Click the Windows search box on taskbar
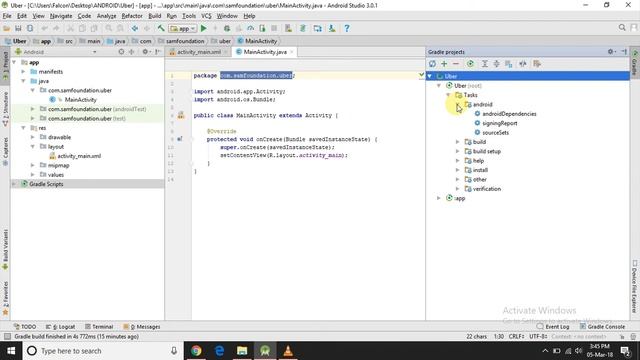Screen dimensions: 640x360 pos(102,351)
